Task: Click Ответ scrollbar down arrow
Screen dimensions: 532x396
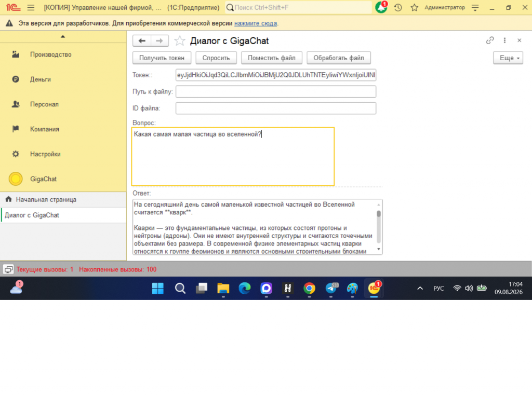Action: (x=379, y=249)
